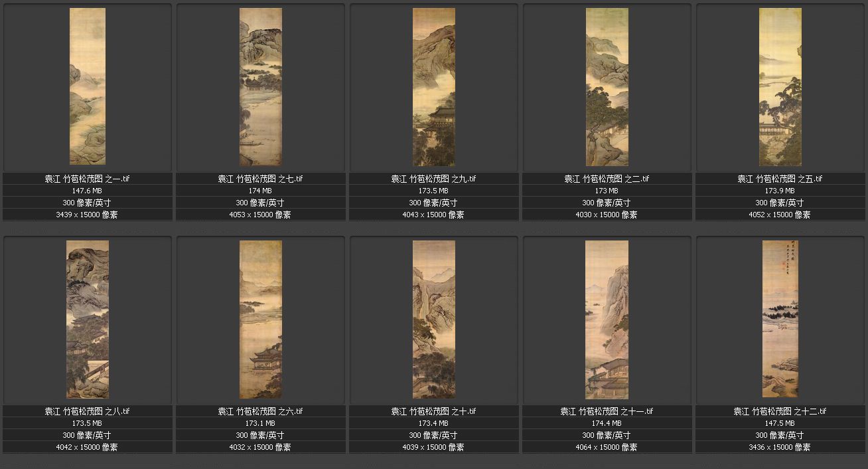The width and height of the screenshot is (868, 469).
Task: Click filename label 袁江 竹苞松茂图 之十二.tif
Action: 780,411
